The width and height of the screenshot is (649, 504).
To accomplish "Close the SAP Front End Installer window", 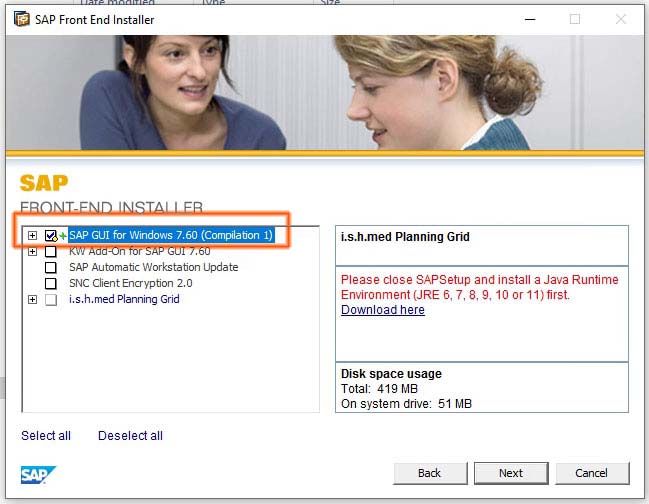I will click(x=620, y=19).
